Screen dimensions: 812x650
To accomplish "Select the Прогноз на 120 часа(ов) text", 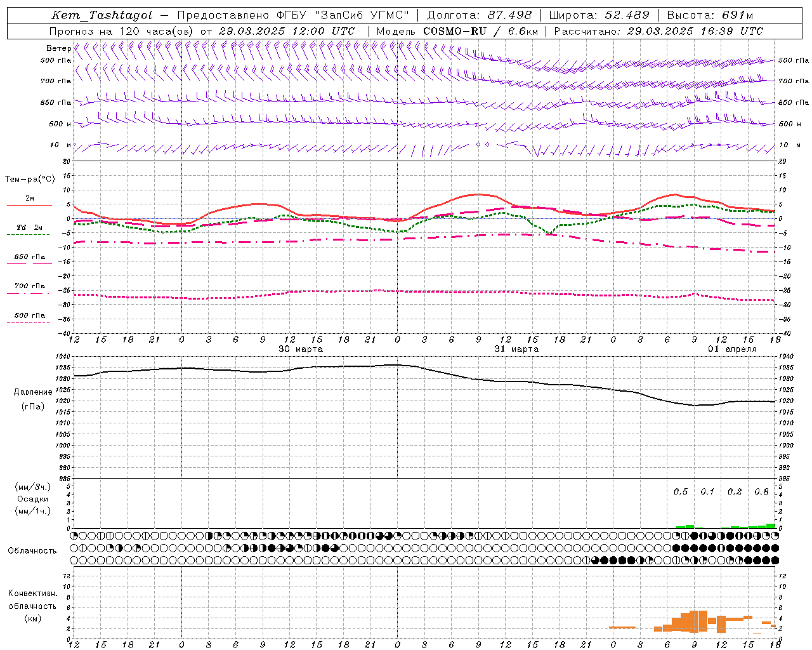I will click(x=122, y=30).
